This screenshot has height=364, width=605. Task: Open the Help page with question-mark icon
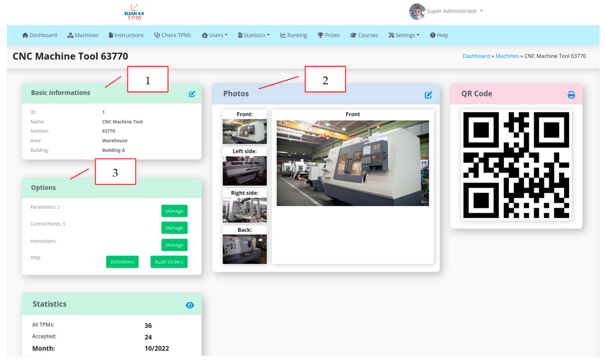[x=439, y=35]
